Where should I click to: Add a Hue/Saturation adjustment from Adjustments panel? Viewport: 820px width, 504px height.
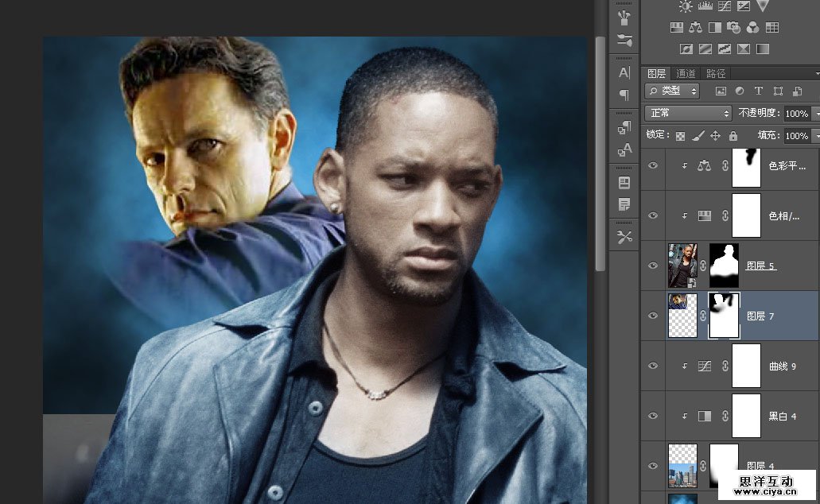pyautogui.click(x=677, y=27)
